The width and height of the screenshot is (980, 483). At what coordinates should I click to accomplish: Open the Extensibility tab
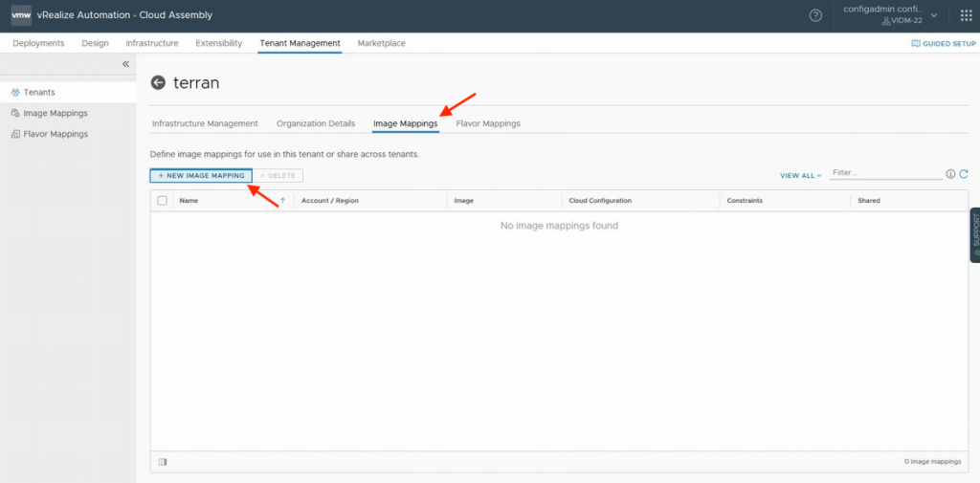coord(219,43)
